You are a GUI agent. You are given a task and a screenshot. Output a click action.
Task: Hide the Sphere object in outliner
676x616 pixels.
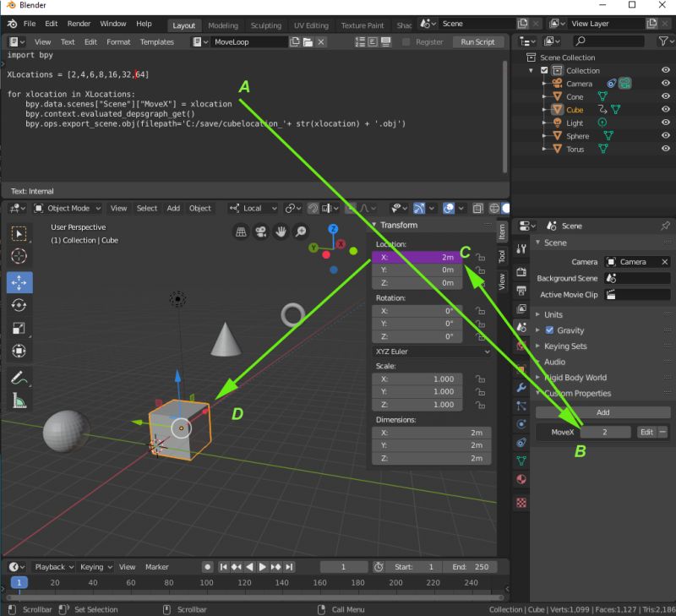666,135
